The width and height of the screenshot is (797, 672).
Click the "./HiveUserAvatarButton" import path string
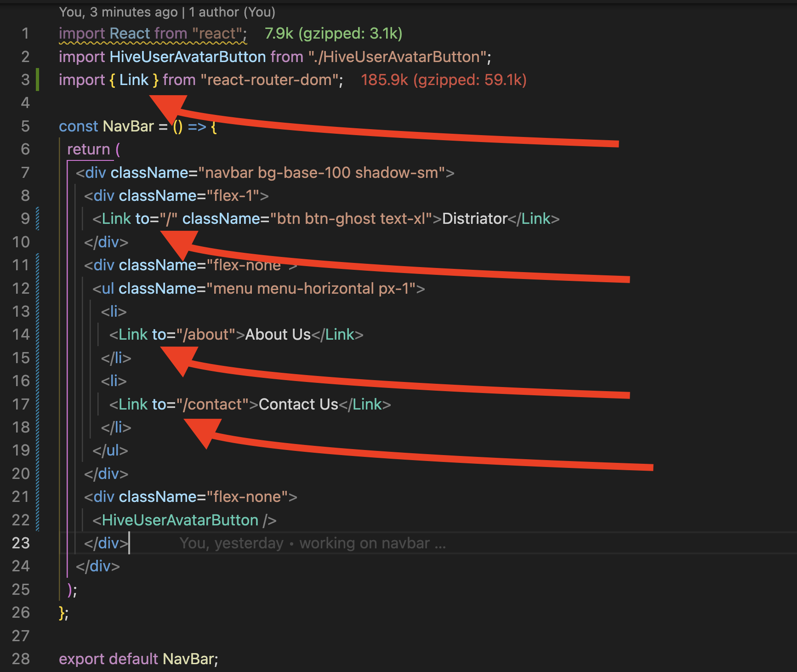coord(397,57)
